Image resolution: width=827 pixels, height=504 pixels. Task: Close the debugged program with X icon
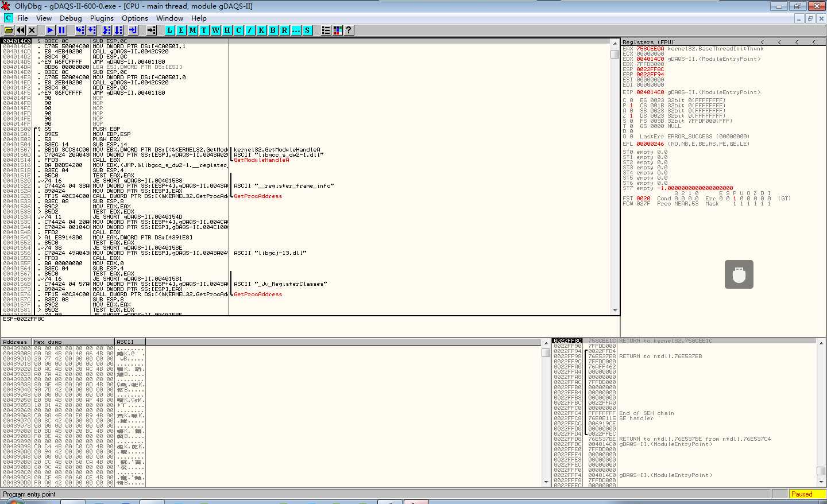[x=32, y=30]
